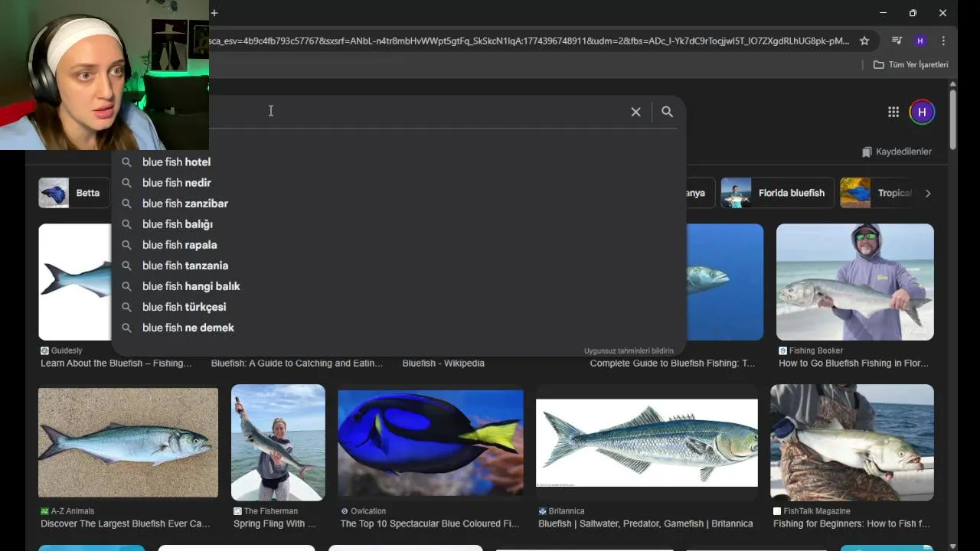
Task: Open Spring Fling With link
Action: click(275, 524)
